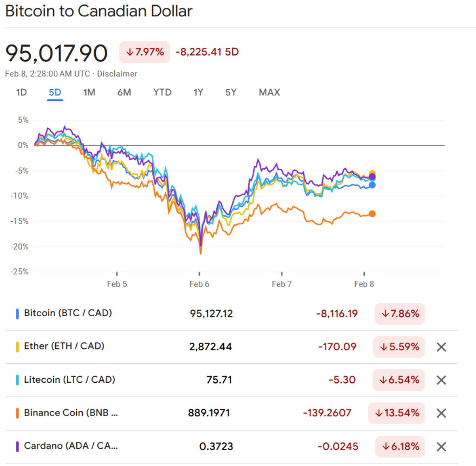This screenshot has width=476, height=466.
Task: Remove Litecoin comparison with X icon
Action: coord(441,380)
